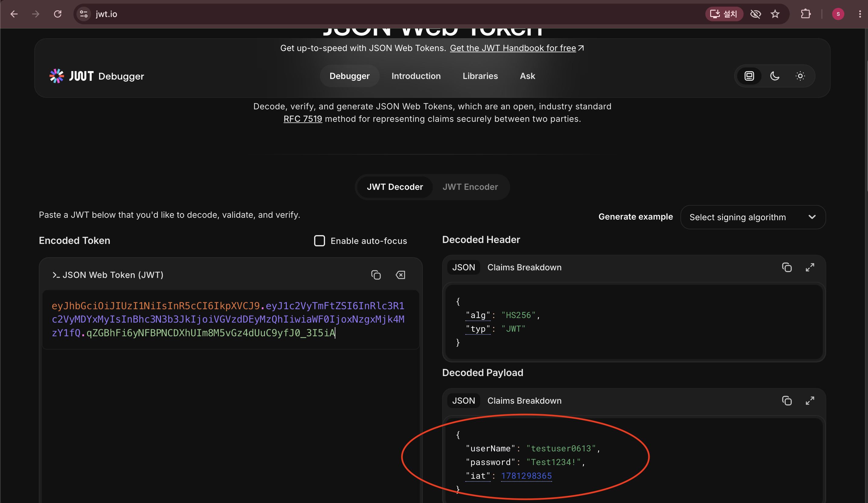Clear the encoded token field
868x503 pixels.
[400, 275]
